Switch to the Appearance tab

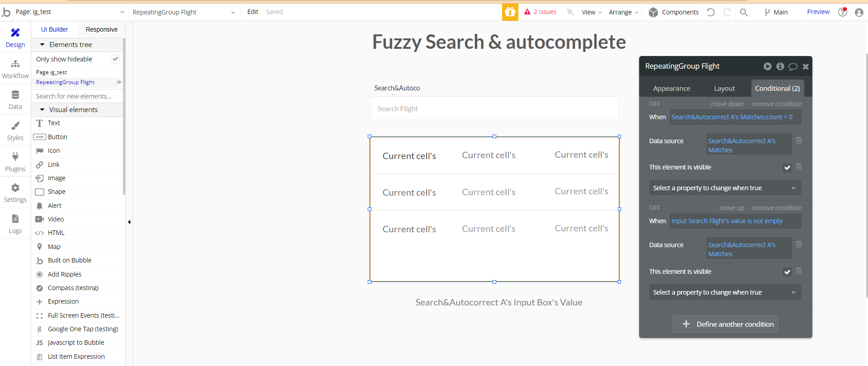coord(671,89)
